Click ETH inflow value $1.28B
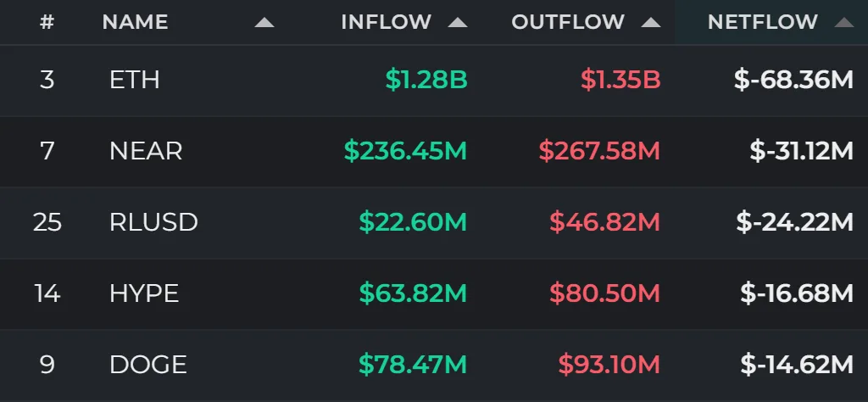Screen dimensions: 868x402 pos(427,81)
